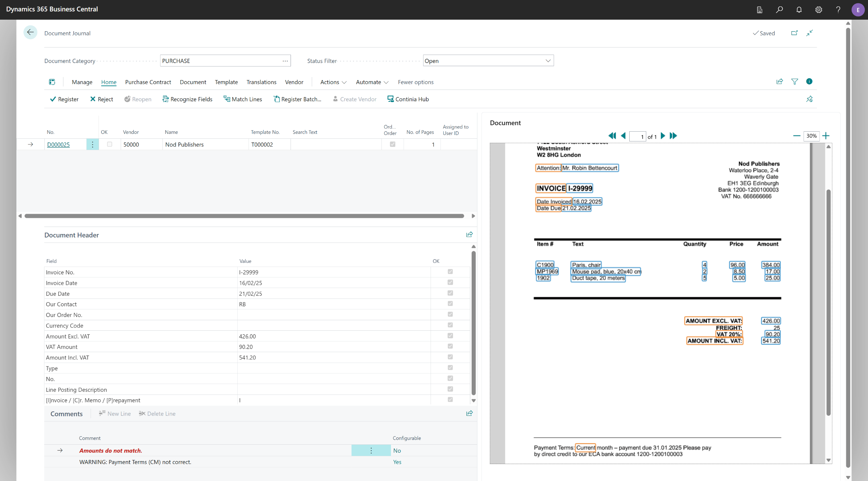This screenshot has height=481, width=868.
Task: Open the Actions menu dropdown
Action: click(333, 82)
